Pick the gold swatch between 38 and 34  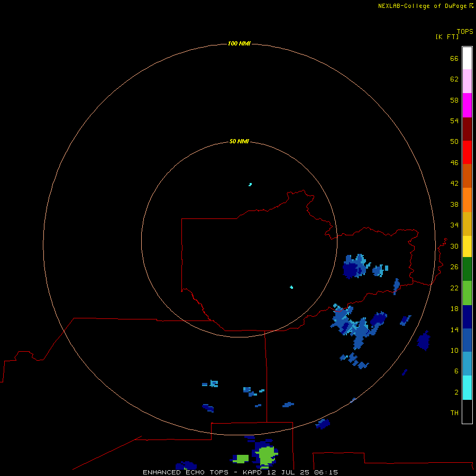[x=467, y=224]
